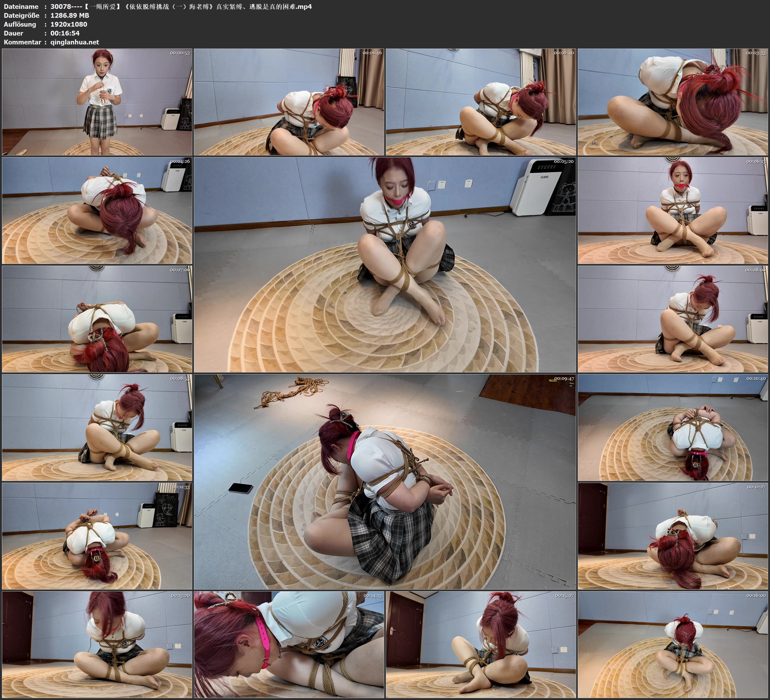
Task: Click the frame marked 00:08:00
Action: (x=673, y=319)
